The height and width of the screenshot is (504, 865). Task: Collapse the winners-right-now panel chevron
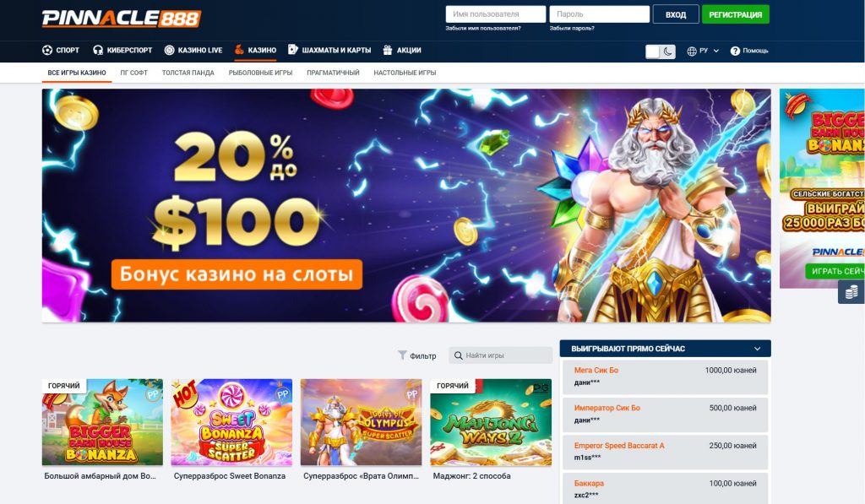pyautogui.click(x=758, y=349)
